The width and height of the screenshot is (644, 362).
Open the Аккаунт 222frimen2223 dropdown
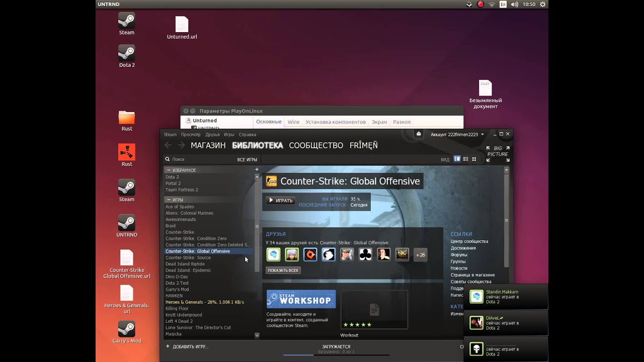pos(457,134)
